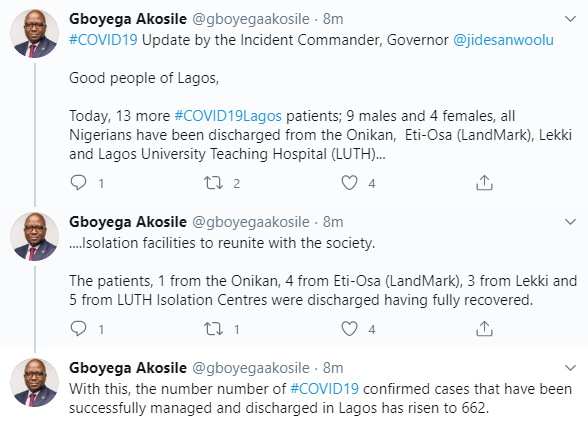Share the Isolation facilities tweet
The height and width of the screenshot is (428, 588).
[484, 329]
